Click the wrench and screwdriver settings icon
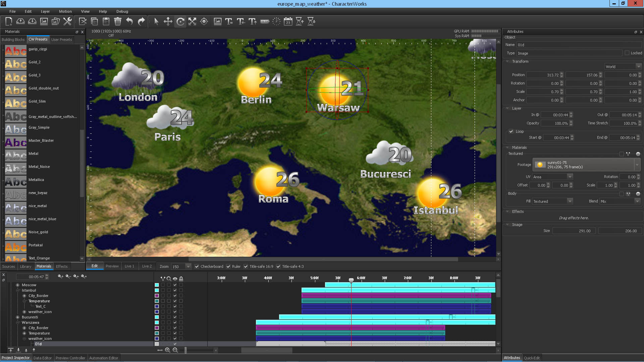 [x=67, y=21]
